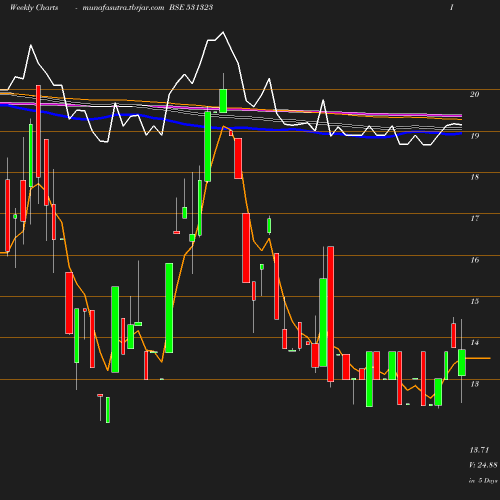Click the 'Weekly Charts' title text
Screen dimensions: 500x500
(x=34, y=7)
